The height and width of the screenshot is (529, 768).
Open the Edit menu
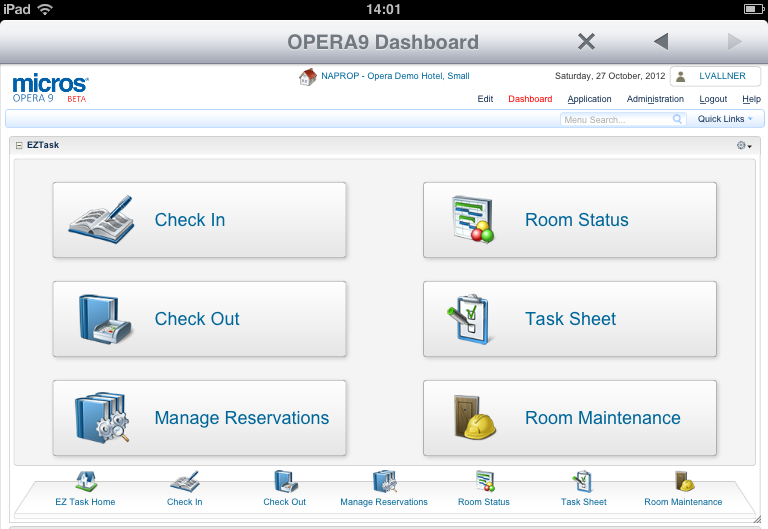pos(485,99)
